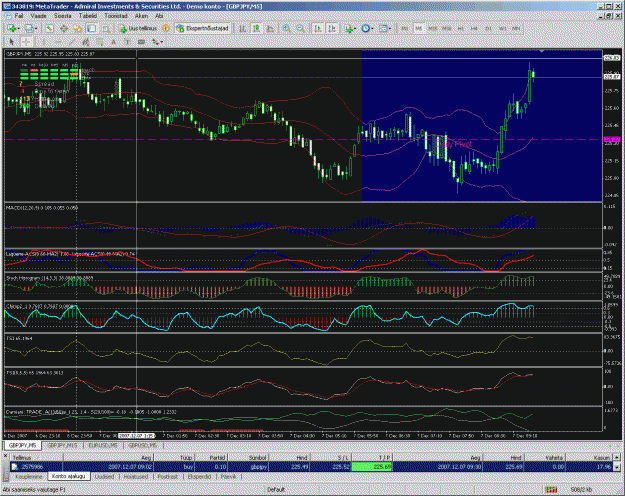This screenshot has width=625, height=496.
Task: Open the Vaade menu
Action: 39,16
